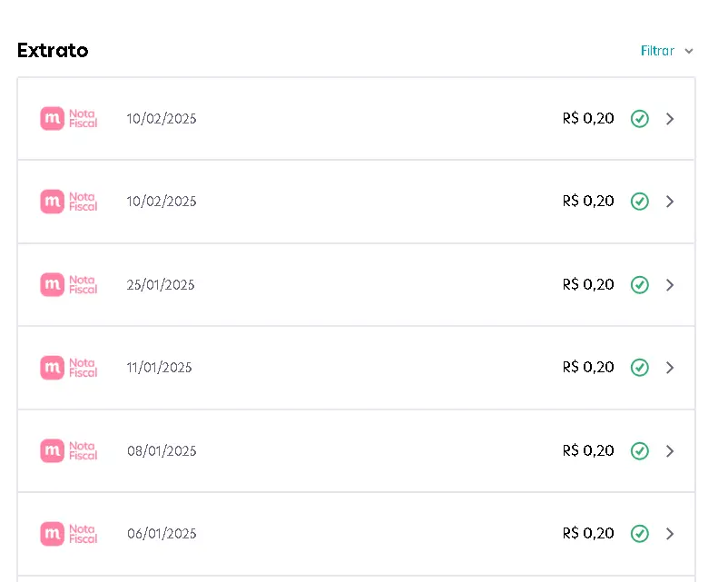Expand second 10/02/2025 entry with right chevron

click(x=670, y=202)
